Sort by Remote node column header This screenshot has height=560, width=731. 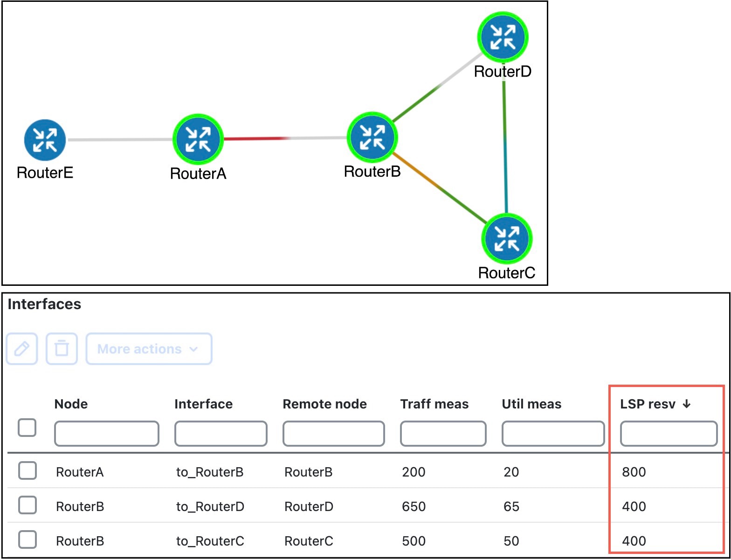[x=324, y=404]
